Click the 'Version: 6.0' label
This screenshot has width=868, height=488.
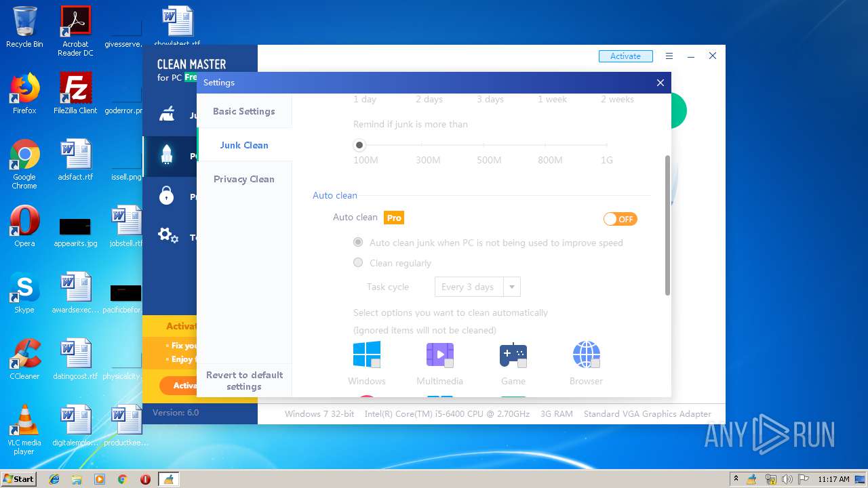[176, 412]
